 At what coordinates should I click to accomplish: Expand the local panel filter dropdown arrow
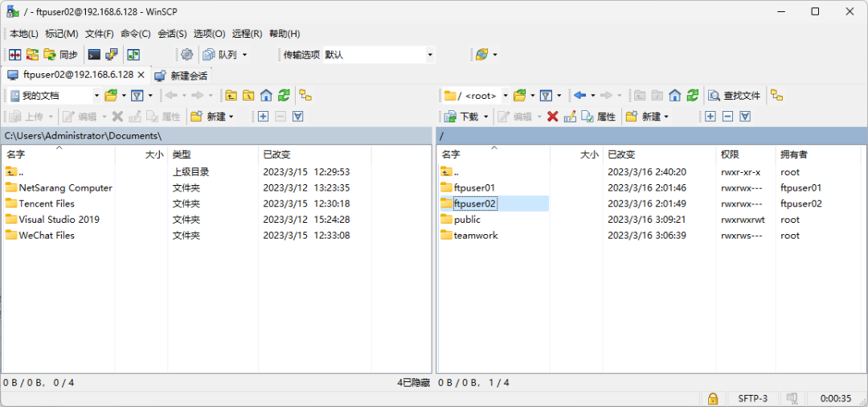(150, 96)
